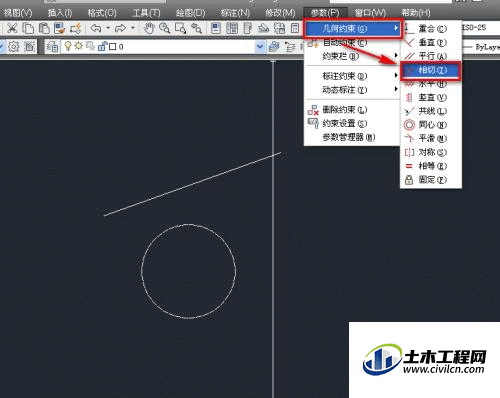500x398 pixels.
Task: Open the 标注(N) menu
Action: coord(235,13)
